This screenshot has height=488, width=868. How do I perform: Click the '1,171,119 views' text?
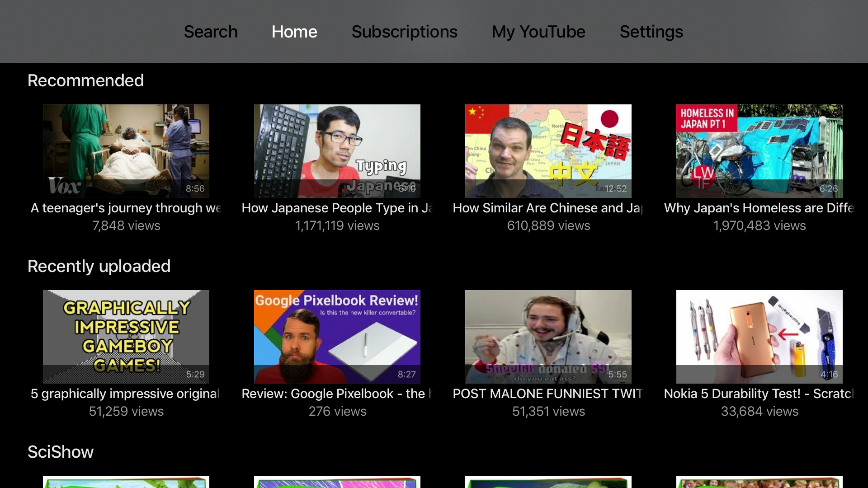tap(337, 225)
